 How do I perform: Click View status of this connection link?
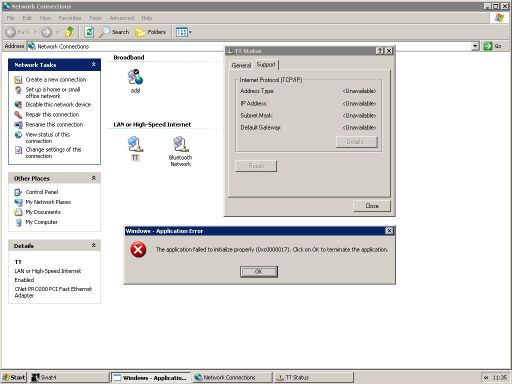coord(48,137)
